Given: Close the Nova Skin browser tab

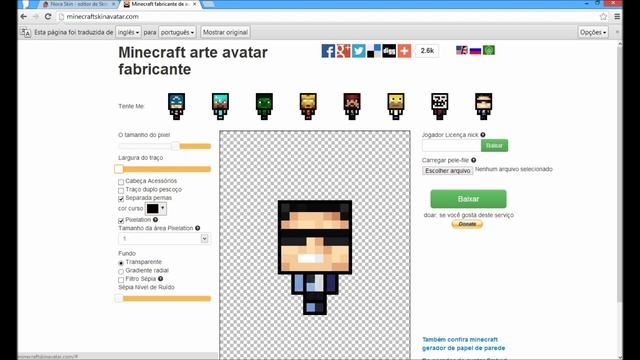Looking at the screenshot, I should [x=113, y=4].
